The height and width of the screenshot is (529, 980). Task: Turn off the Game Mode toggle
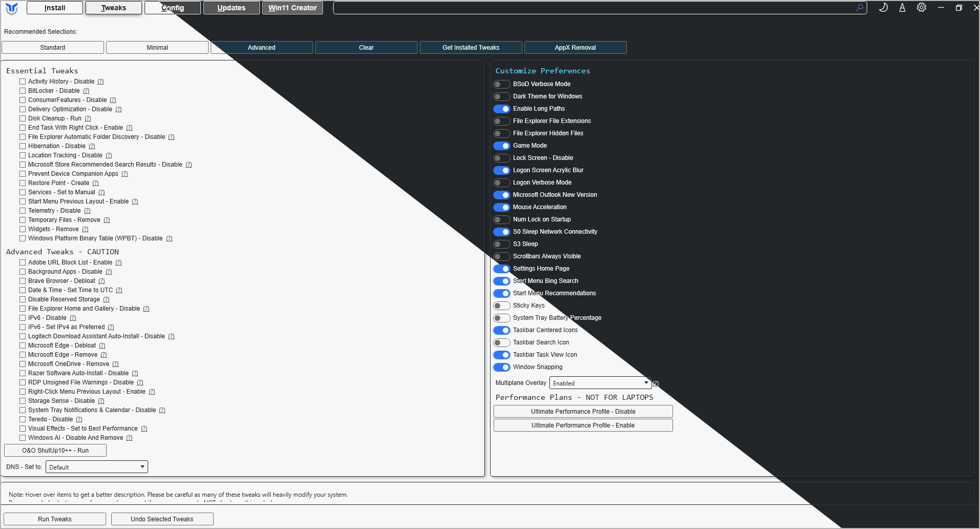tap(502, 146)
